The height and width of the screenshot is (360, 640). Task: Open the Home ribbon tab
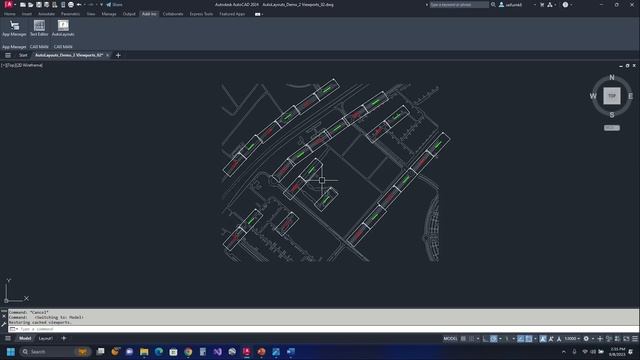[x=9, y=14]
